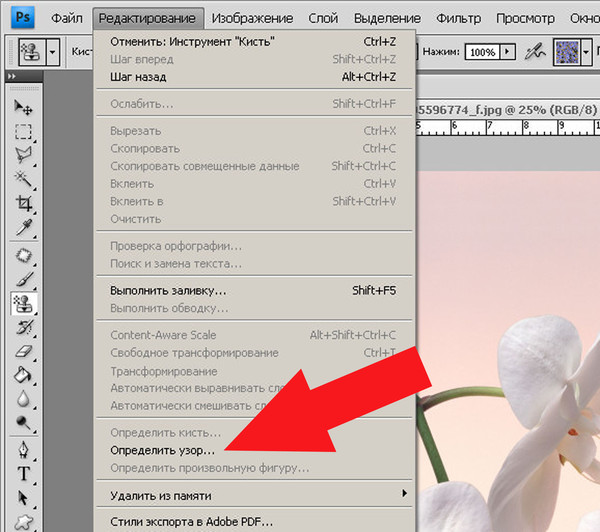Image resolution: width=600 pixels, height=532 pixels.
Task: Select the History Brush tool
Action: click(23, 328)
